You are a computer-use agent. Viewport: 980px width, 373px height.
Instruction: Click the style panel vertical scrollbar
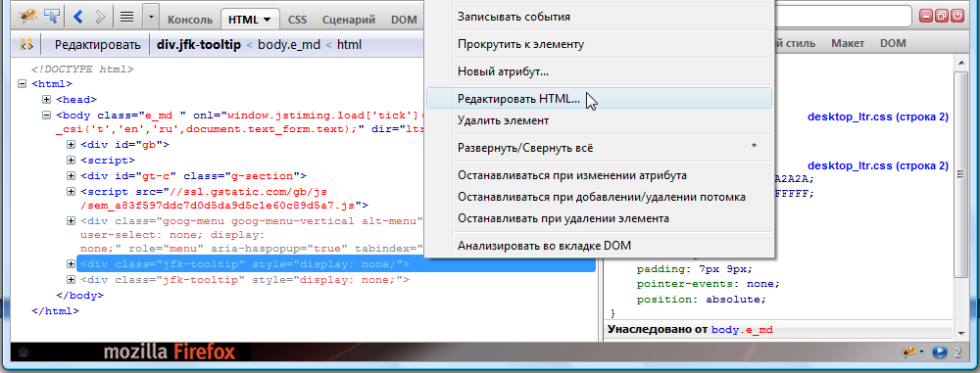tap(962, 175)
